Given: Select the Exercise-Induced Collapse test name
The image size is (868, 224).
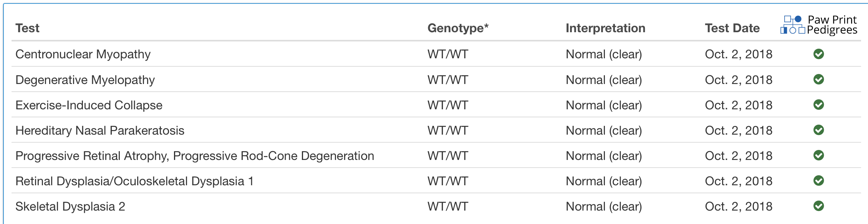Looking at the screenshot, I should point(89,105).
